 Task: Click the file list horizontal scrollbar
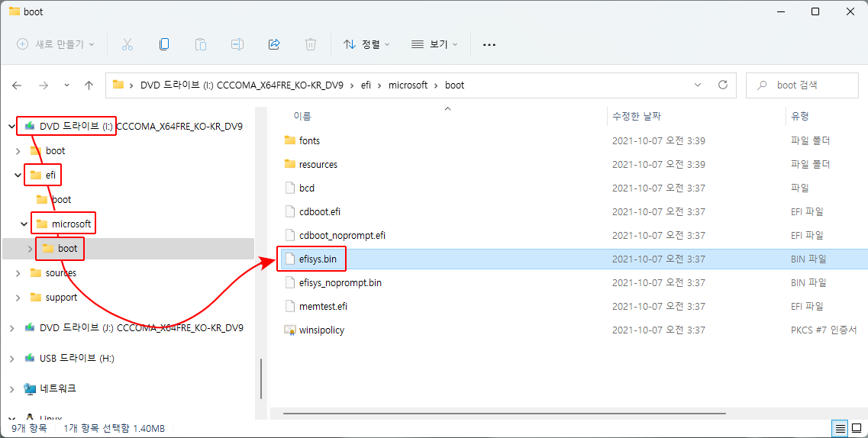505,413
